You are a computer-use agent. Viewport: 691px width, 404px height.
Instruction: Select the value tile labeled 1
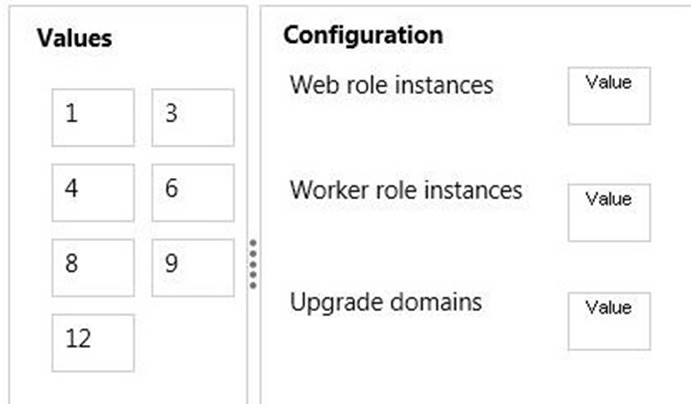point(93,117)
